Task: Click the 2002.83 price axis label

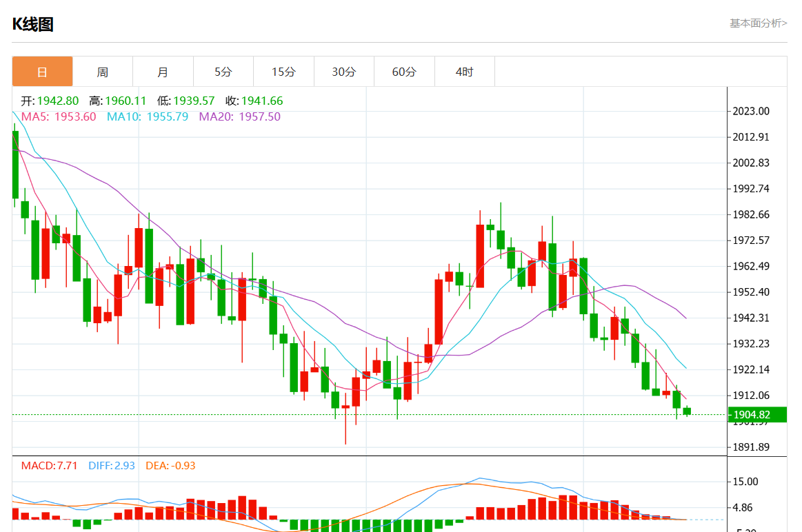Action: [x=751, y=163]
